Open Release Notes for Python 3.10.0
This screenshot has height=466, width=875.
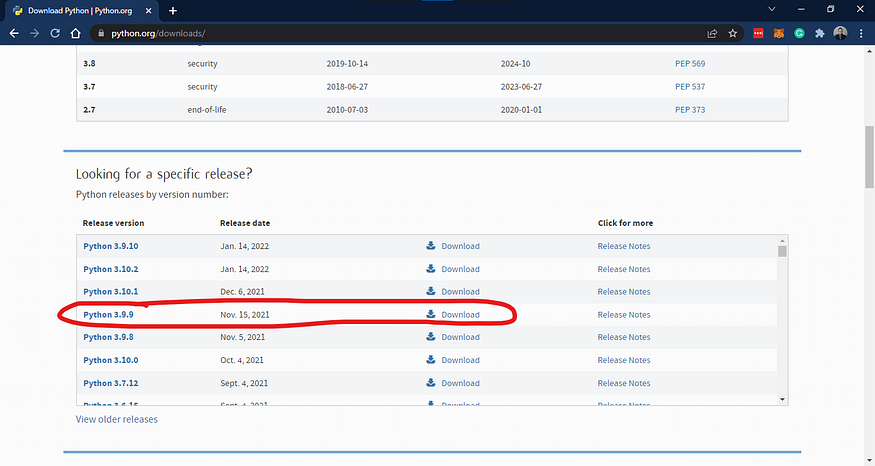pyautogui.click(x=624, y=361)
